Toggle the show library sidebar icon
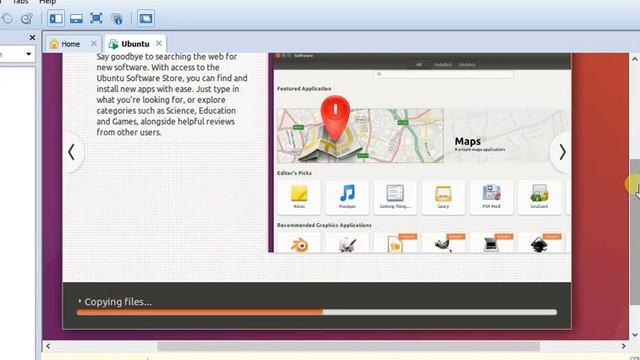The height and width of the screenshot is (360, 640). (56, 18)
